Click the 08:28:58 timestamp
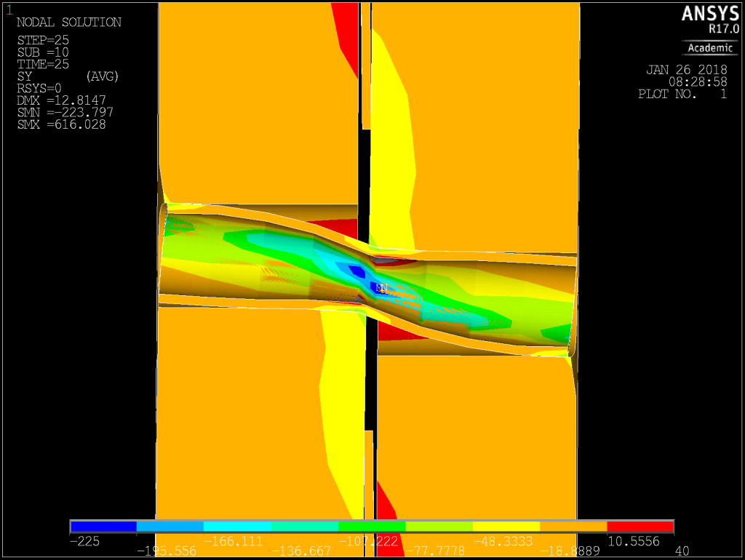 (x=698, y=82)
